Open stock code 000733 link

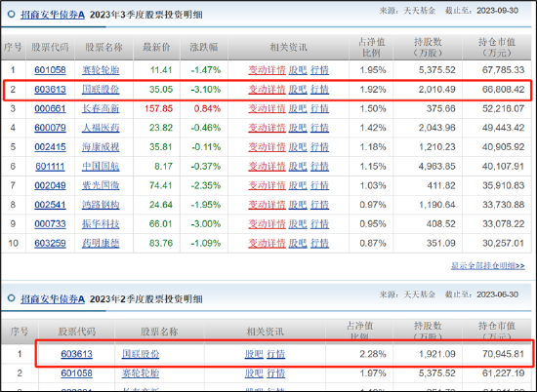(x=50, y=224)
